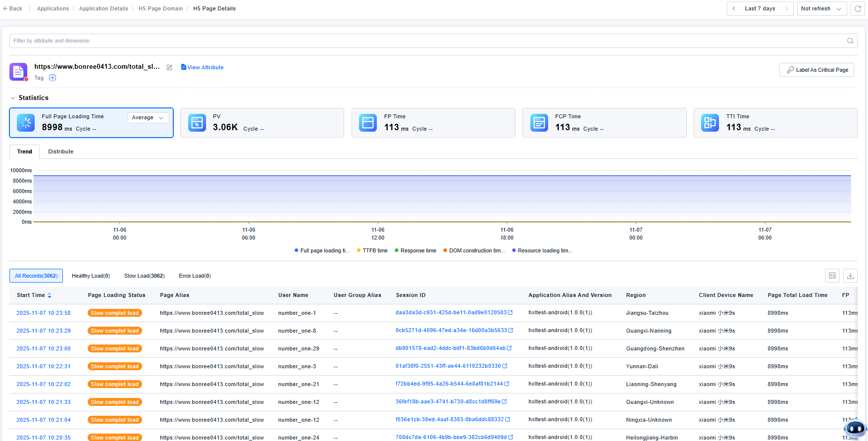Add a tag with the plus icon
Viewport: 868px width, 441px height.
(52, 78)
